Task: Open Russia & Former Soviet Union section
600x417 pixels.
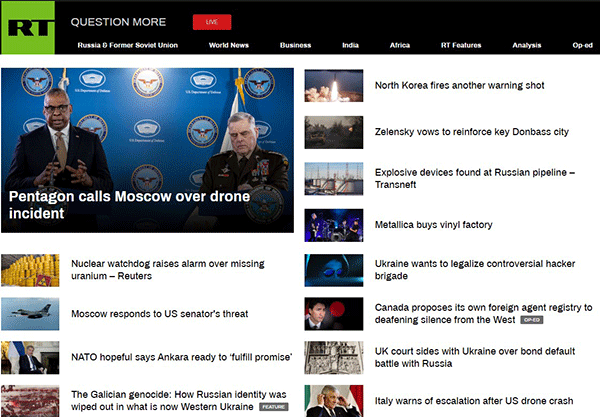Action: (127, 45)
